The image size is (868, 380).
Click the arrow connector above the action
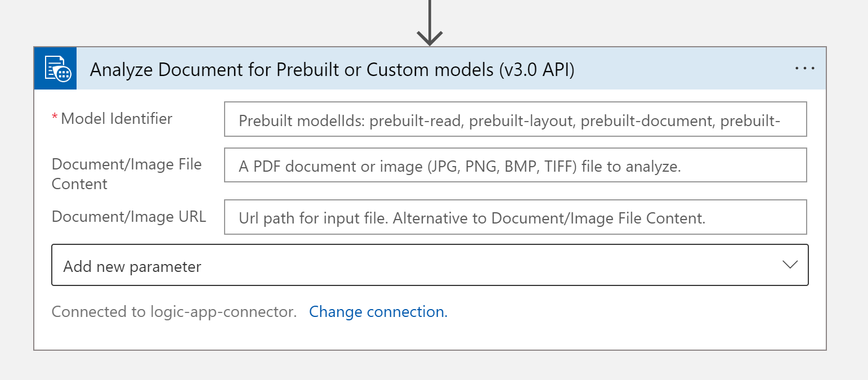click(x=431, y=23)
